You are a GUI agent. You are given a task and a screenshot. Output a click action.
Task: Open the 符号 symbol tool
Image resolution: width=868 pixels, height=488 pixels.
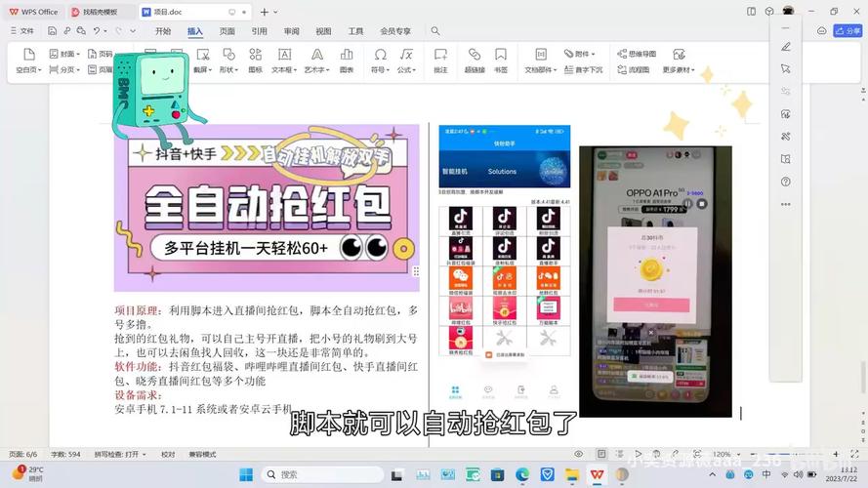[380, 59]
